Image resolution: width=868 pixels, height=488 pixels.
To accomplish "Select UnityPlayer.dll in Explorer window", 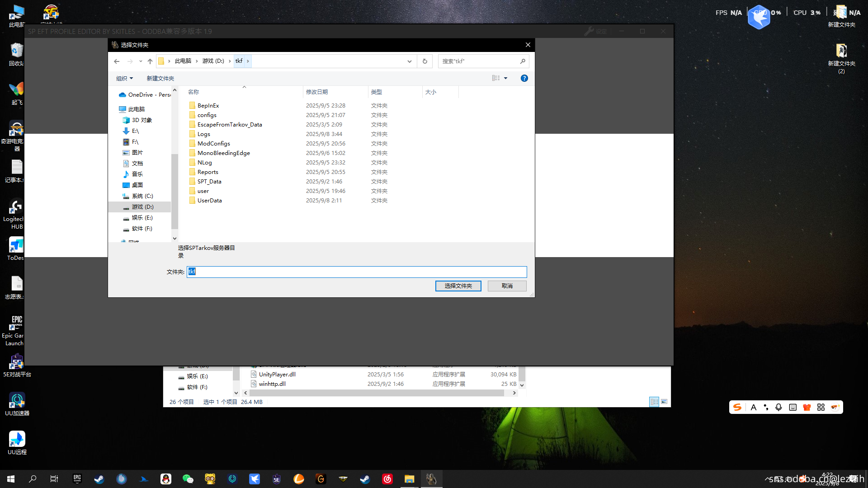I will [x=277, y=374].
